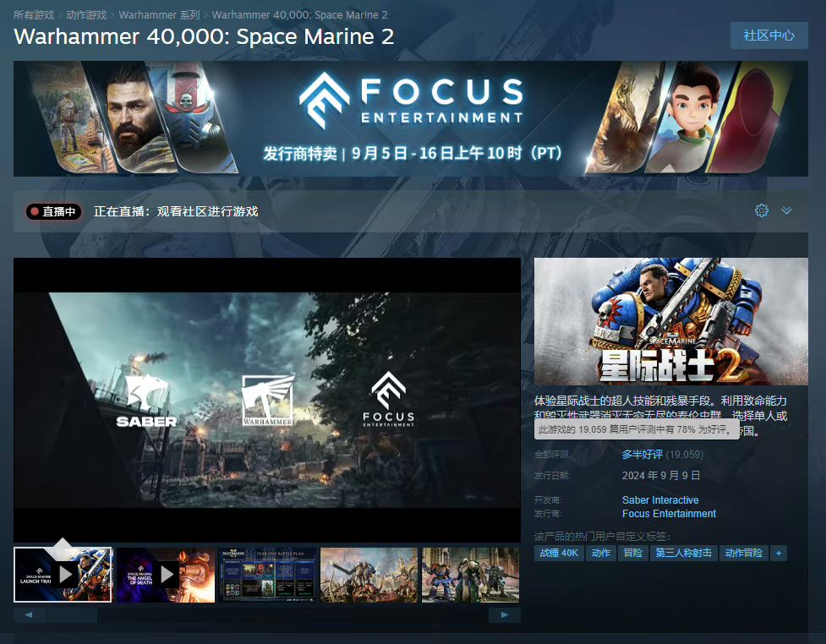Select the Year One Battle Plan thumbnail
Viewport: 826px width, 644px height.
(x=268, y=575)
